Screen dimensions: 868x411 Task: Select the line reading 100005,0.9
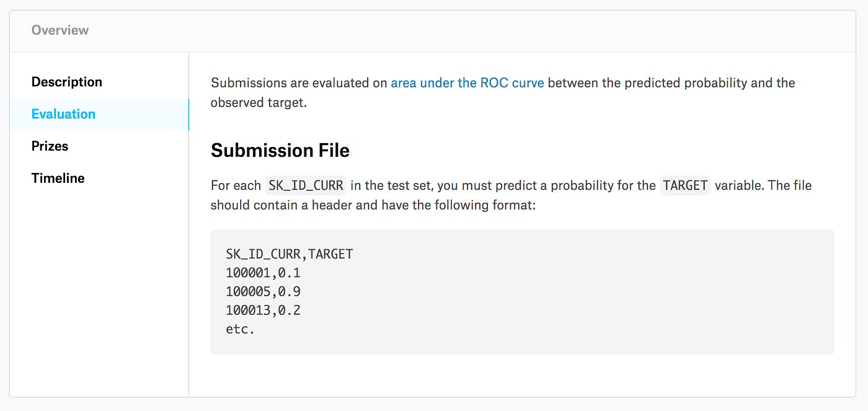pyautogui.click(x=263, y=291)
